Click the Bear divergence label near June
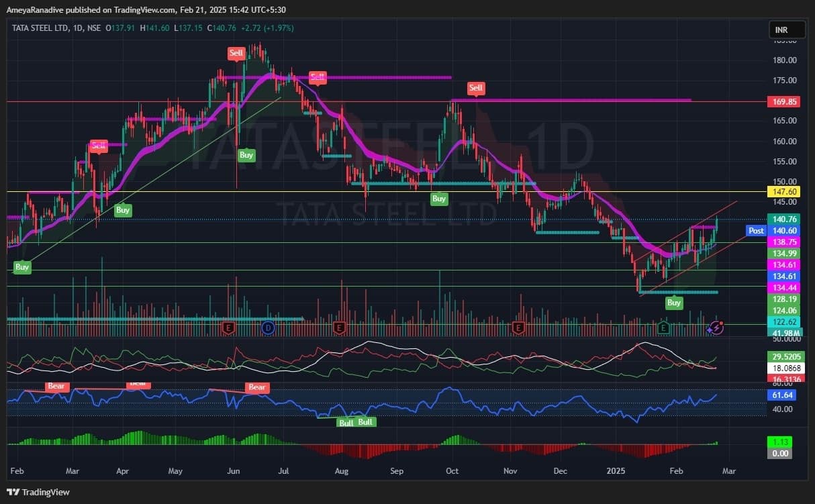The width and height of the screenshot is (815, 504). click(x=257, y=387)
